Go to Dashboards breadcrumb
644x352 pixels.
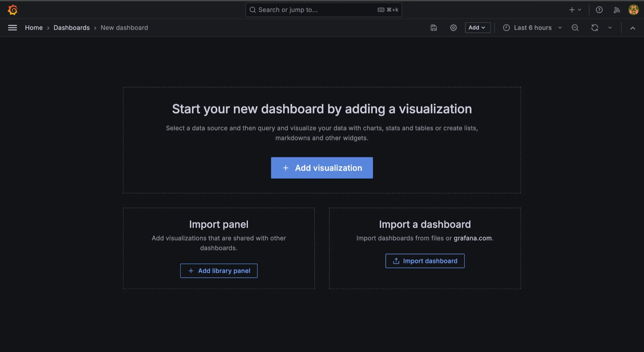click(71, 28)
